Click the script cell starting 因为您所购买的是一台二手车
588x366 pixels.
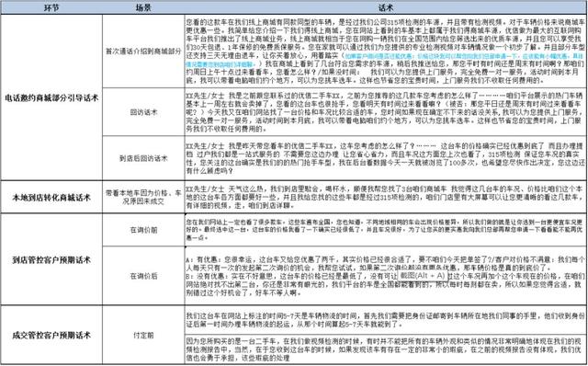tap(385, 349)
